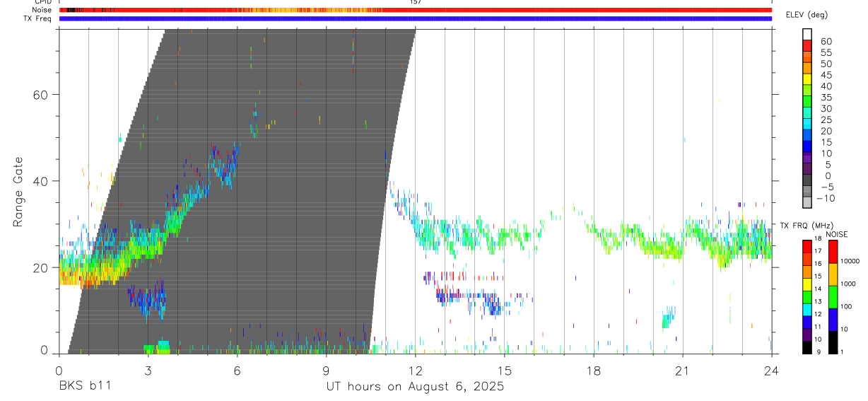Click the '20' label on the ELEV colorbar
Screen dimensions: 868x401
pos(826,132)
